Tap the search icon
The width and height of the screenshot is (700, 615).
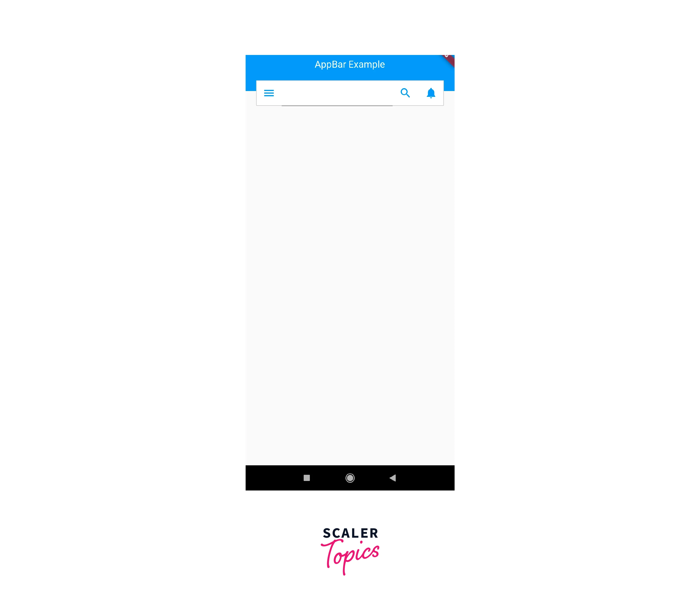coord(405,93)
